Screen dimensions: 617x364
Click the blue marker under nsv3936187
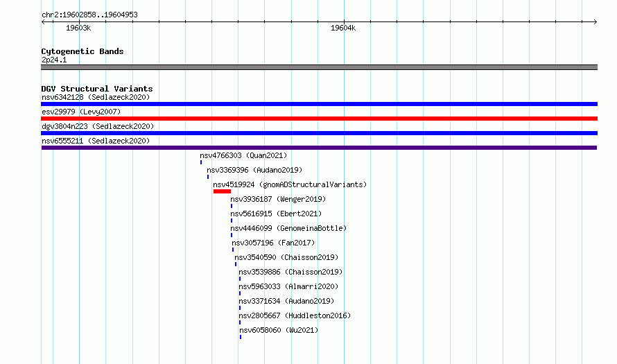point(232,206)
